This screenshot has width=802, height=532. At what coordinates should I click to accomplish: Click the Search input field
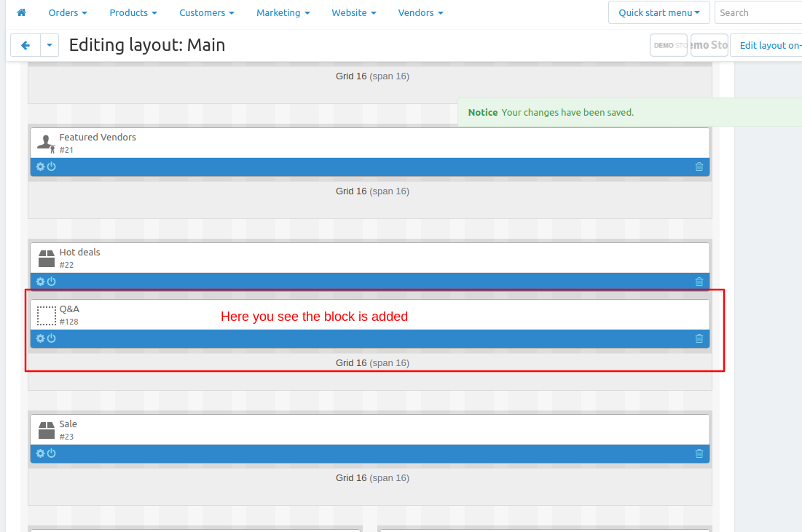tap(758, 13)
